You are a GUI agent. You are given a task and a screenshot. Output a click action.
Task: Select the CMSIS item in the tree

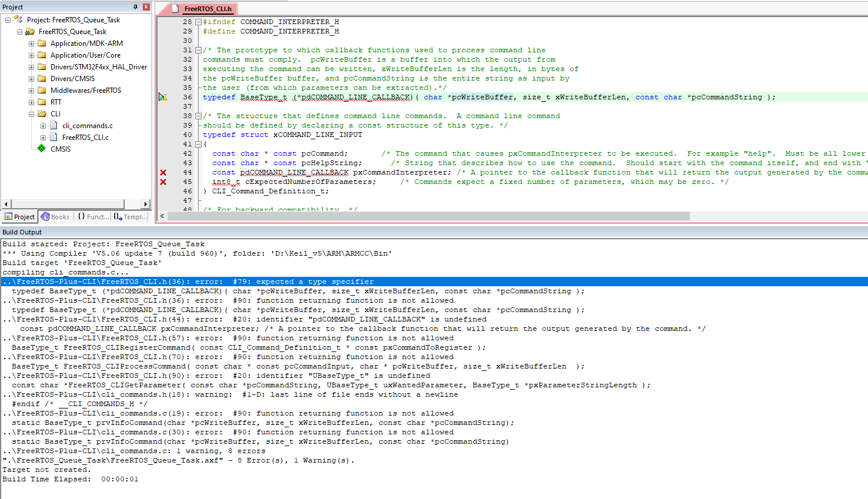click(x=61, y=149)
